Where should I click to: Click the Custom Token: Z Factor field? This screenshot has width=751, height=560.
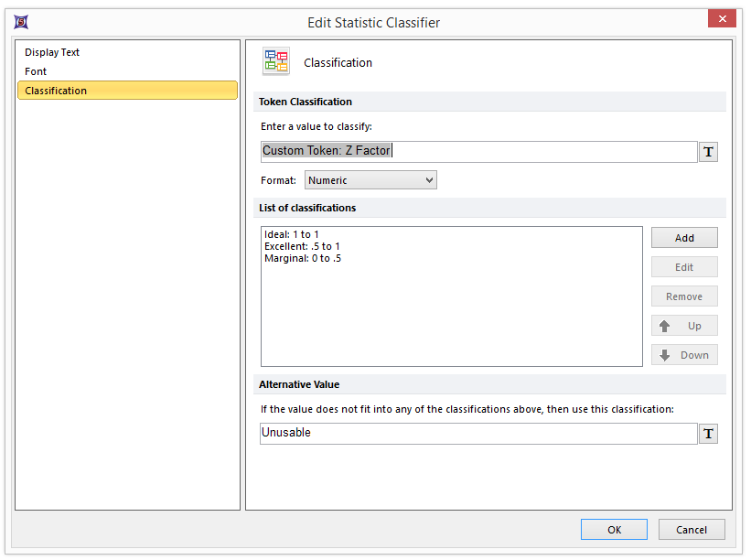[x=477, y=151]
